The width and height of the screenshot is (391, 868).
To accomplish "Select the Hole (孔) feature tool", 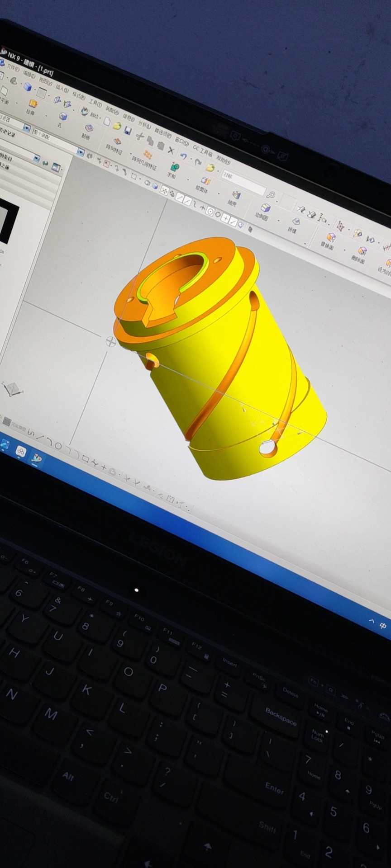I will point(63,116).
